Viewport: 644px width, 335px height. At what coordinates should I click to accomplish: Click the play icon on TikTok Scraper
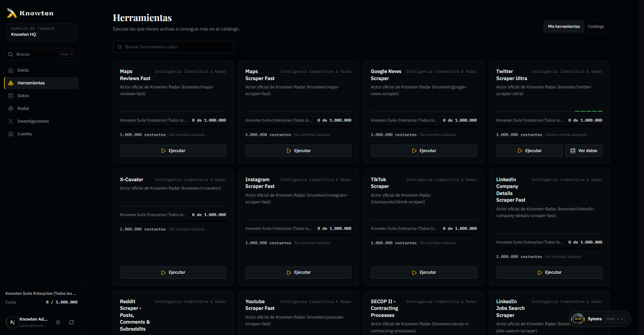click(x=414, y=273)
